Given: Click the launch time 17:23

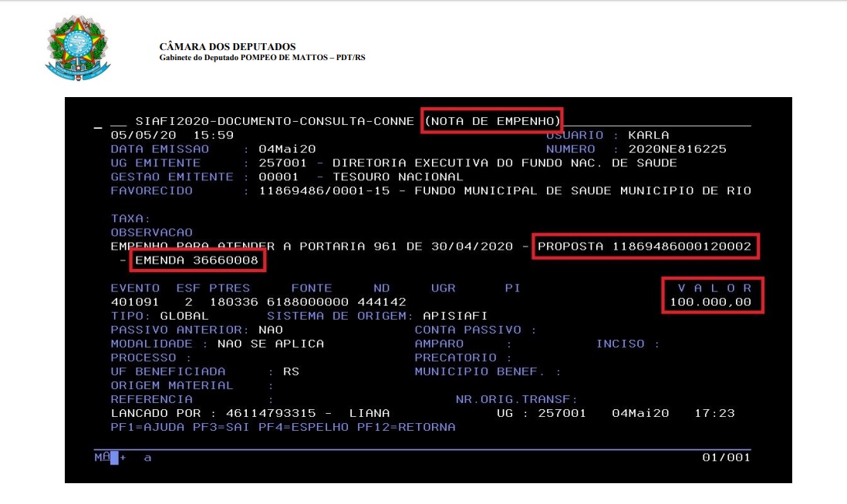Looking at the screenshot, I should point(714,414).
